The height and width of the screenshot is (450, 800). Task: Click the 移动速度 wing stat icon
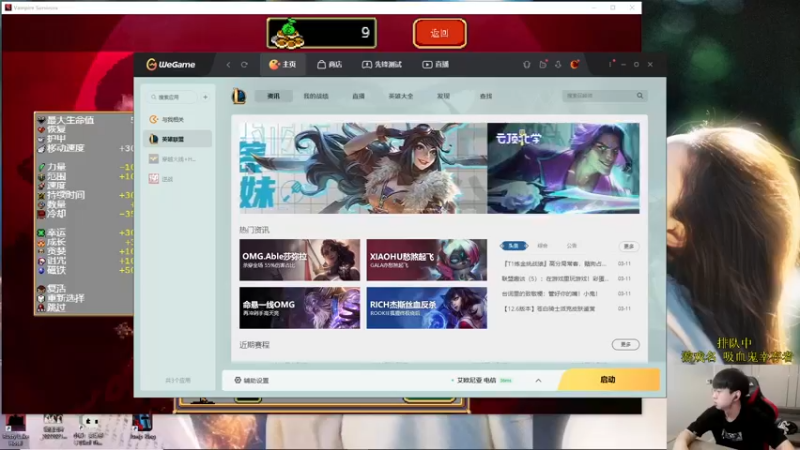tap(41, 148)
